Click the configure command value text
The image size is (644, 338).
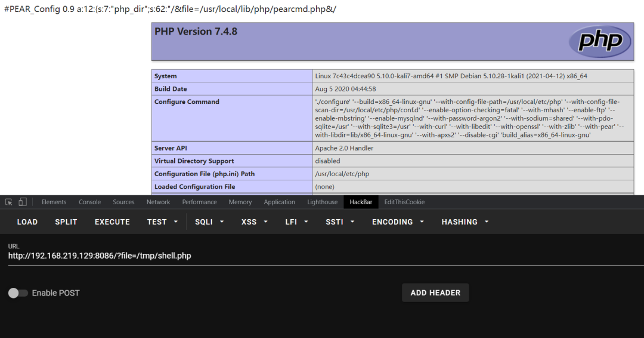click(469, 118)
